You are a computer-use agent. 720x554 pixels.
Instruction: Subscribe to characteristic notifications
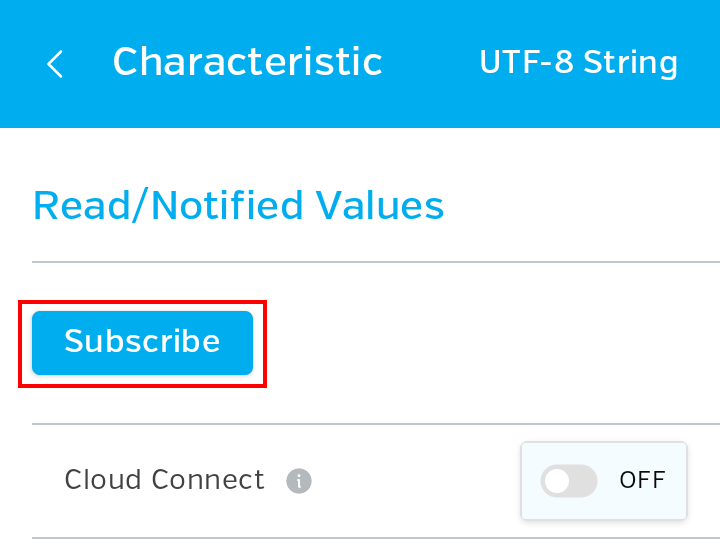tap(142, 342)
